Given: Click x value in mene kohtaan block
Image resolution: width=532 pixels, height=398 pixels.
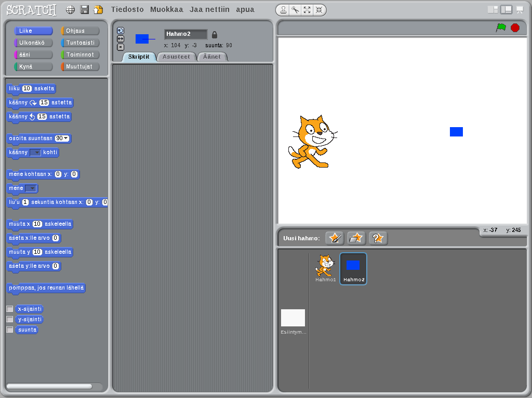Looking at the screenshot, I should pos(58,174).
